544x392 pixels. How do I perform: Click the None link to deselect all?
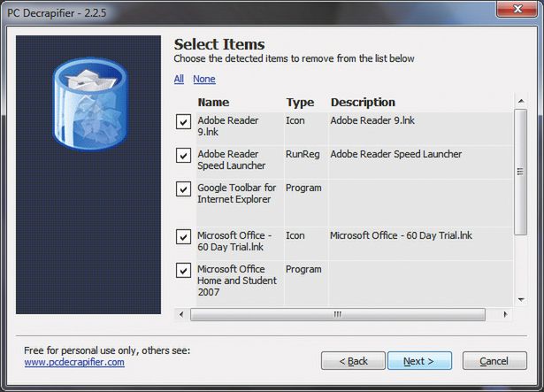point(204,79)
